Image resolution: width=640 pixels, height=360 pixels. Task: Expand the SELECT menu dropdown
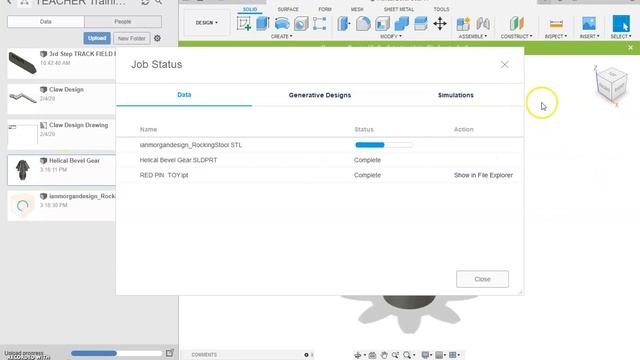[x=621, y=36]
